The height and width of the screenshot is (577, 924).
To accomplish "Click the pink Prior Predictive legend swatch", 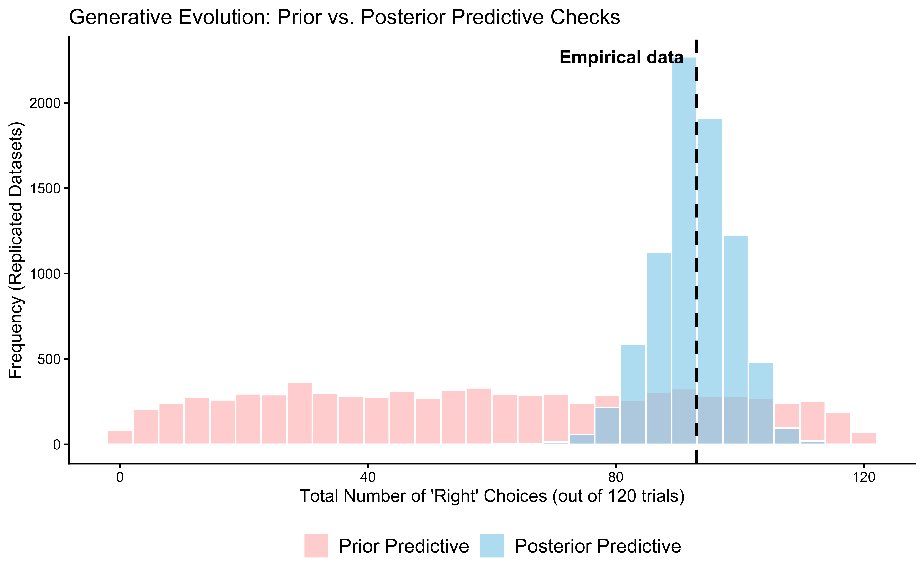I will 316,545.
